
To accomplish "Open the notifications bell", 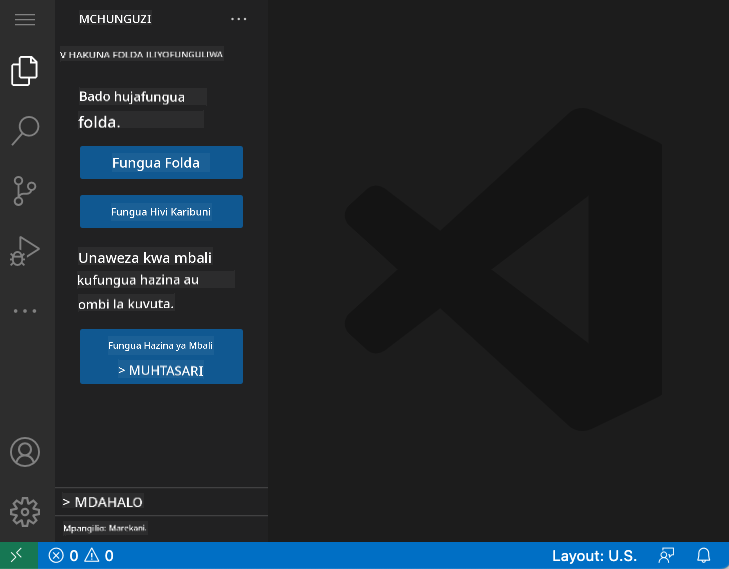I will tap(704, 556).
